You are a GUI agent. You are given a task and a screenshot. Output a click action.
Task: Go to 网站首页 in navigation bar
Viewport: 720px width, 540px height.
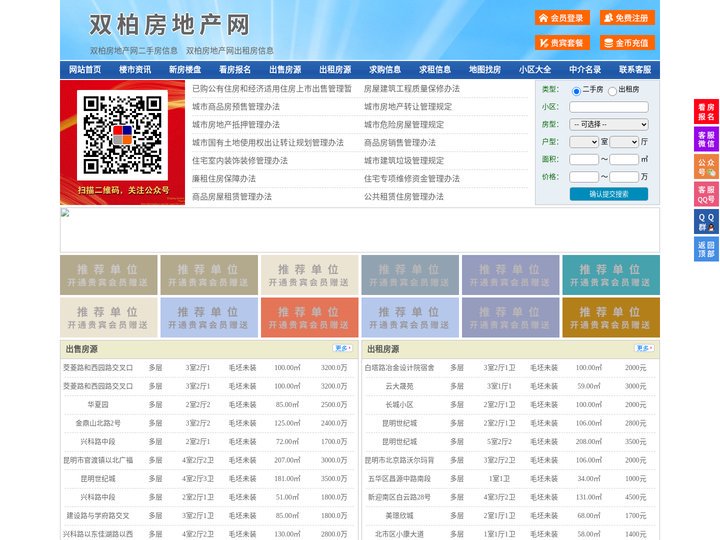click(x=85, y=70)
